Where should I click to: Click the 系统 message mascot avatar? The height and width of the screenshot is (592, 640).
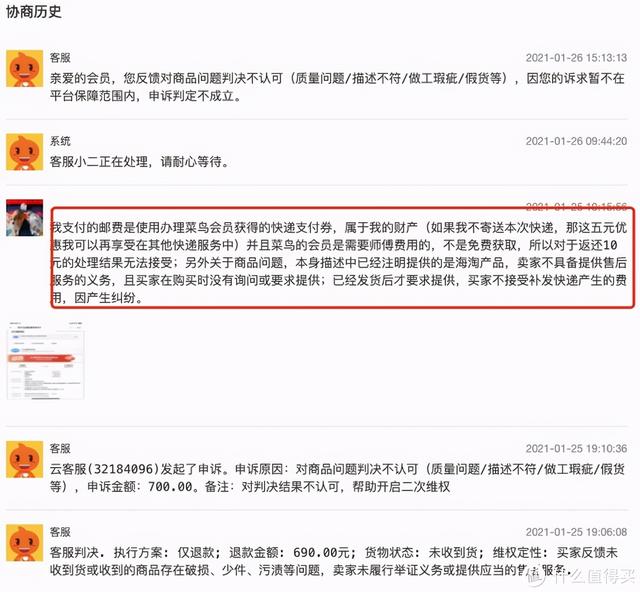(x=24, y=152)
